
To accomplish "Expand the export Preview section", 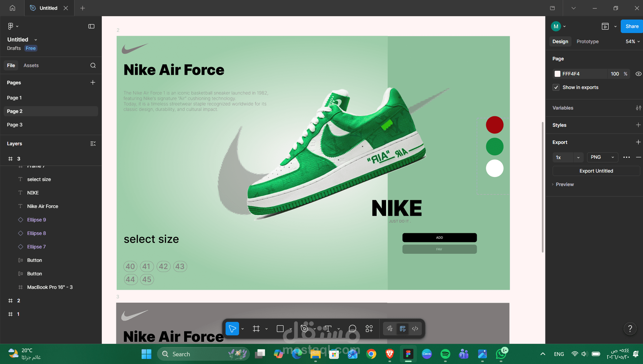I will (x=563, y=184).
